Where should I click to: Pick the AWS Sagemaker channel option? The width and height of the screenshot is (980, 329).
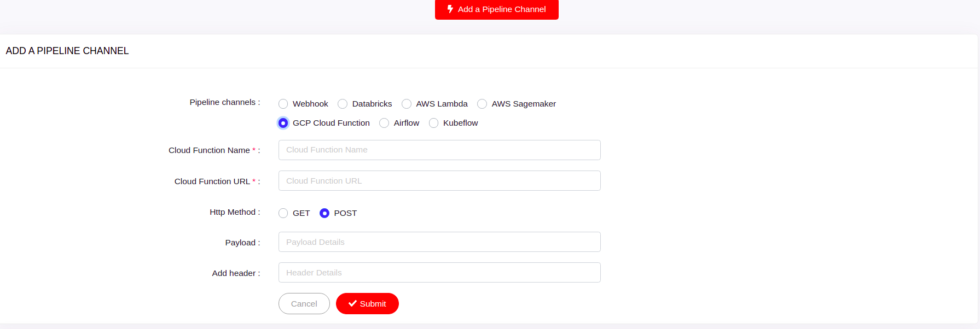pos(482,104)
